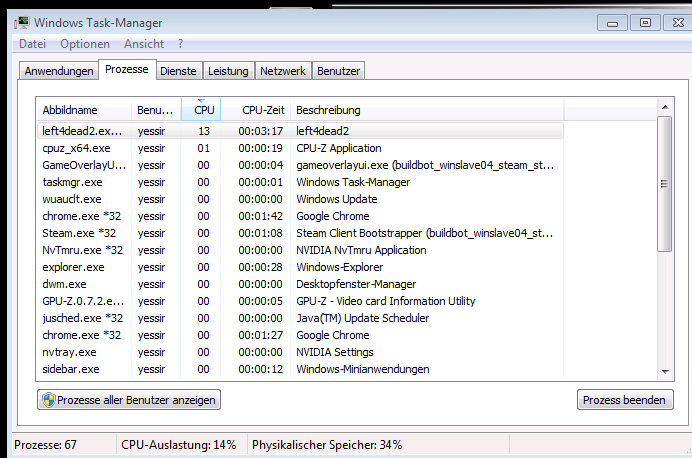This screenshot has height=458, width=692.
Task: Click the NVIDIA NvTmru Application description
Action: pos(361,250)
